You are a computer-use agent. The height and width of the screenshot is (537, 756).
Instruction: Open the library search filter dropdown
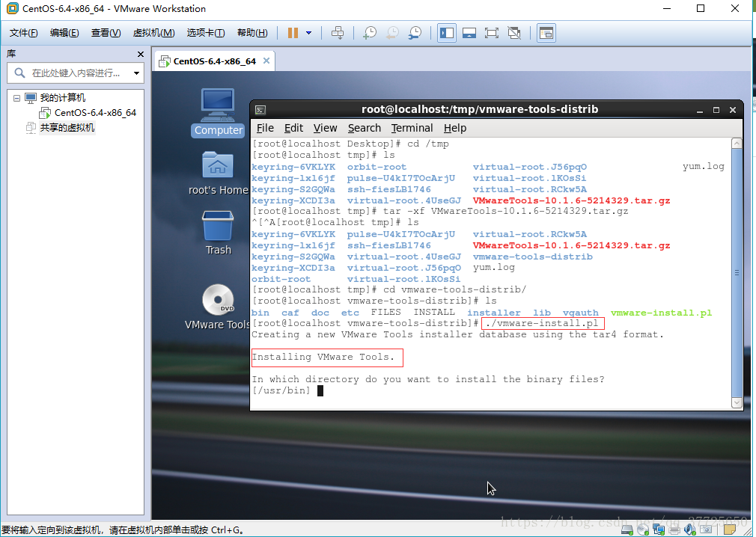click(136, 73)
